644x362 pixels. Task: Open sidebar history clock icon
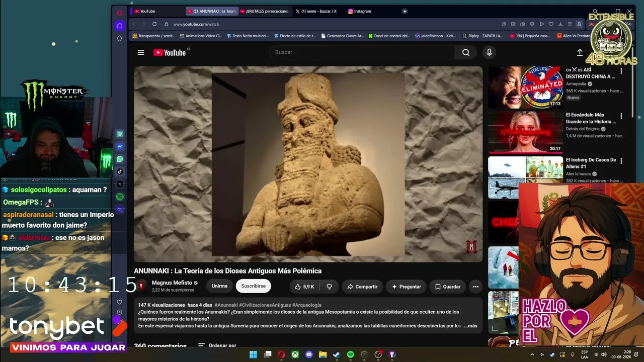tap(119, 312)
